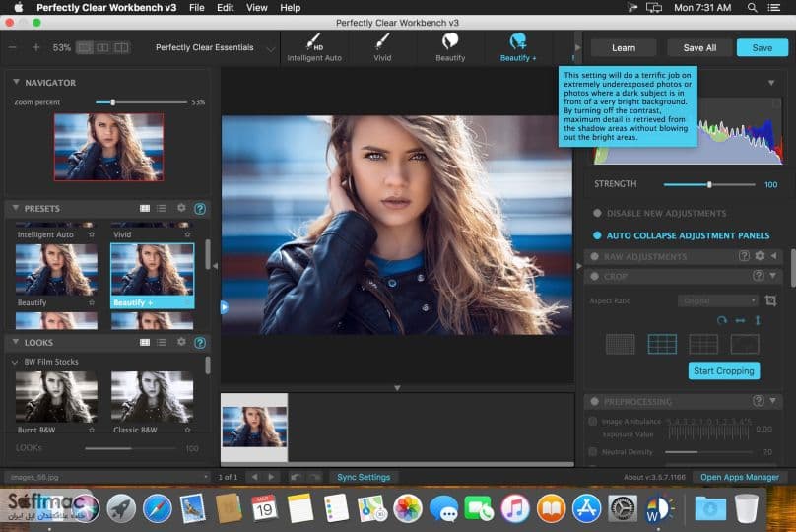Click the Start Cropping button
This screenshot has width=796, height=532.
[x=724, y=371]
